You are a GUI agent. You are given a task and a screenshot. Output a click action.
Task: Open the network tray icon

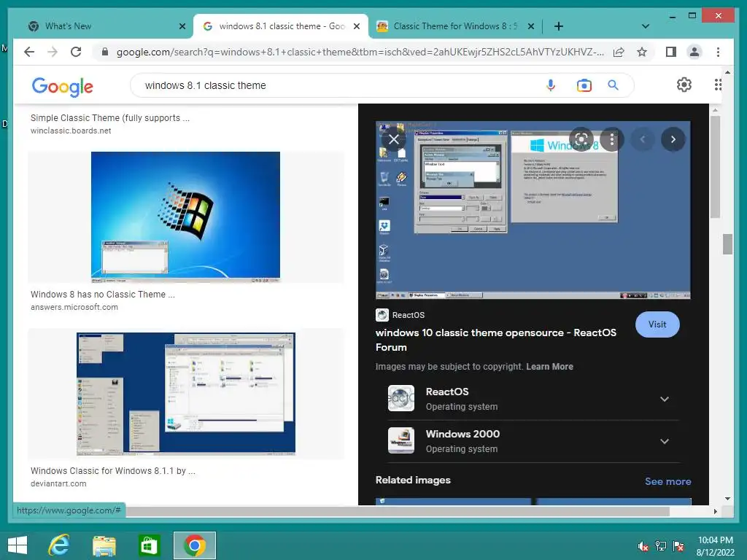coord(661,546)
